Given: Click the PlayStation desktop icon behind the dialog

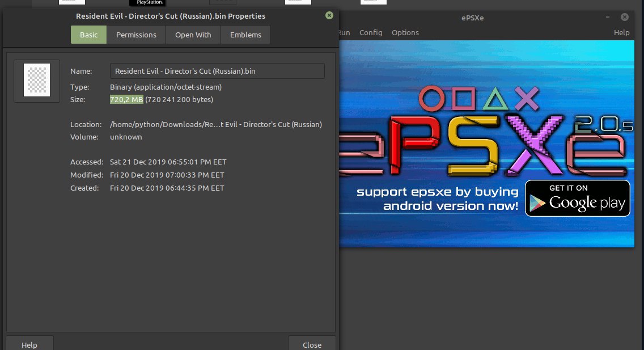Looking at the screenshot, I should coord(149,3).
